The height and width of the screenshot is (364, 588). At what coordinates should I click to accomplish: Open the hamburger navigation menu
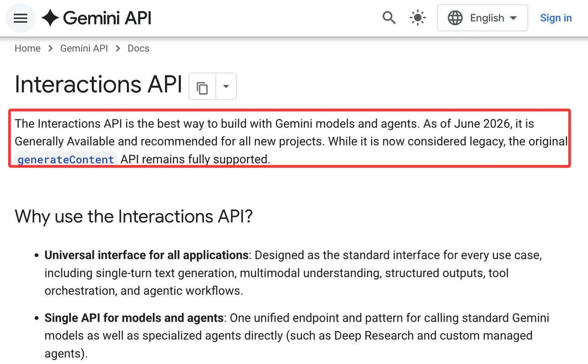pyautogui.click(x=21, y=18)
